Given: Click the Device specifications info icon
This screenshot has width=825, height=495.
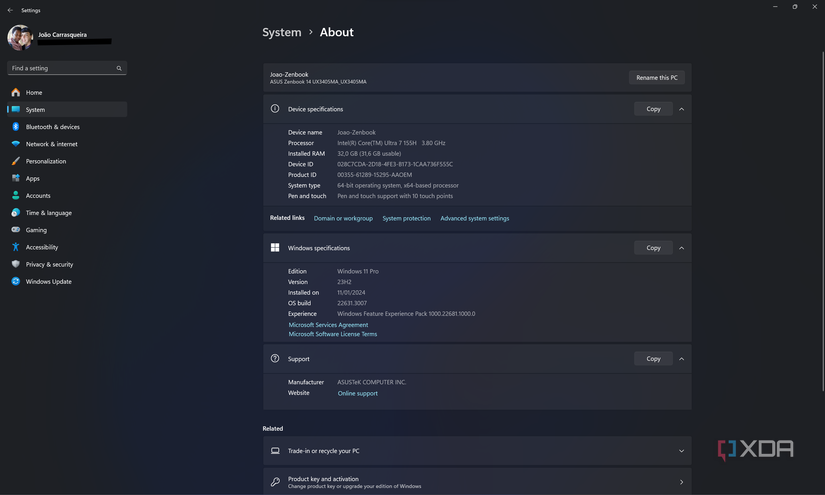Looking at the screenshot, I should click(275, 108).
